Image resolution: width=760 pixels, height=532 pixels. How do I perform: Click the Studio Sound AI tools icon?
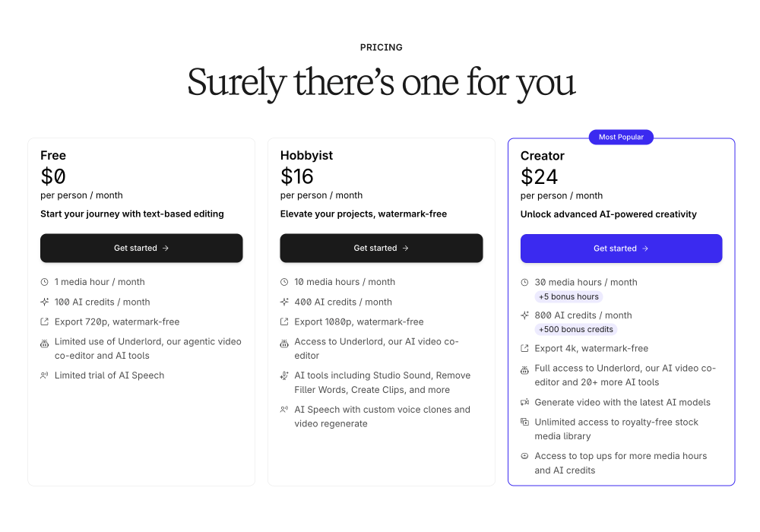click(284, 375)
